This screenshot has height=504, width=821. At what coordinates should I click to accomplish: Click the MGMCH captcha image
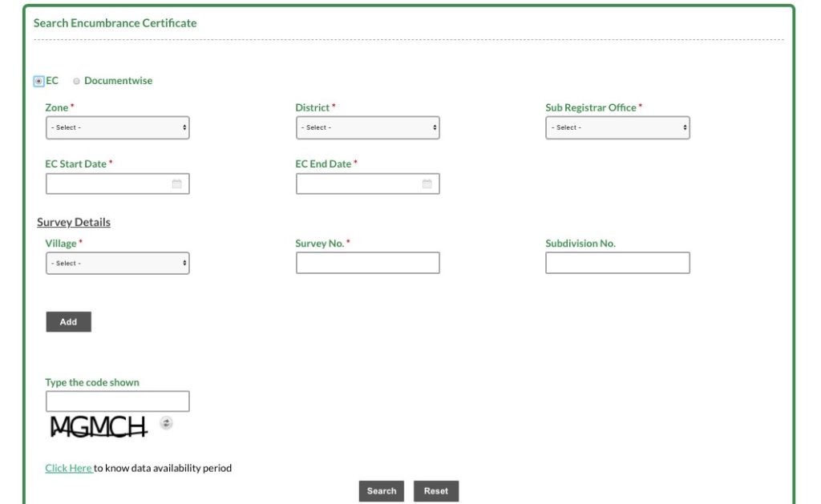pyautogui.click(x=99, y=426)
